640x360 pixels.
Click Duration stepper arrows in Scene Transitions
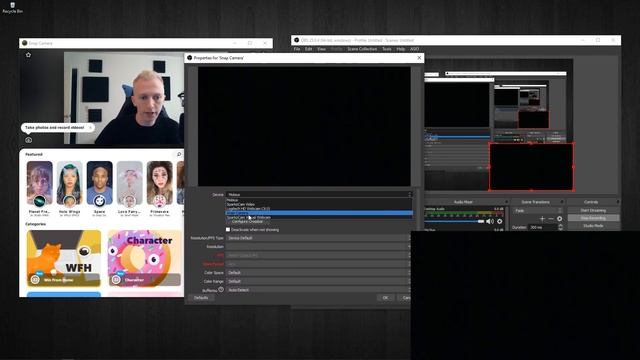click(x=560, y=227)
